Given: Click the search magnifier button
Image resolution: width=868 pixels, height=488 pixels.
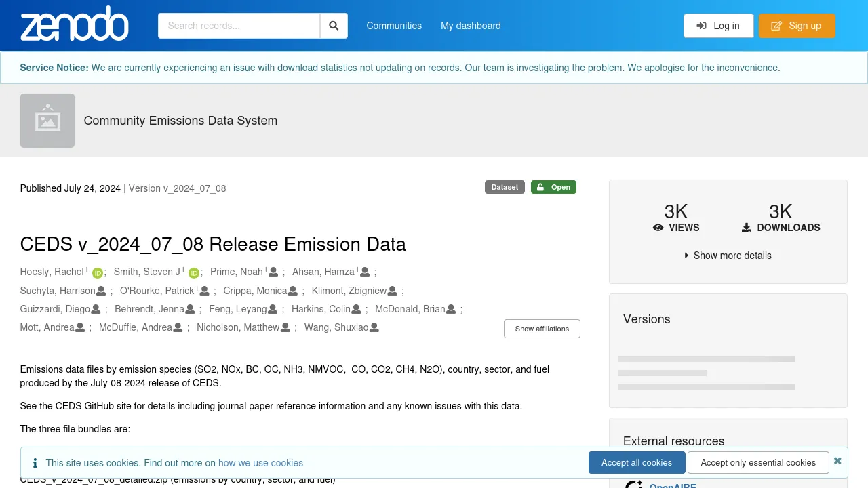Looking at the screenshot, I should click(334, 26).
